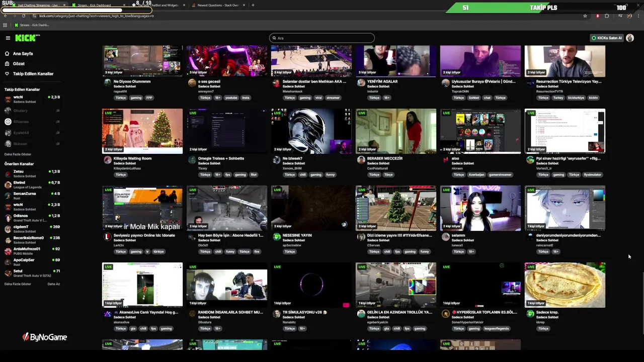The image size is (644, 362).
Task: Select the Riot tag under Omegle Troisss
Action: 253,174
